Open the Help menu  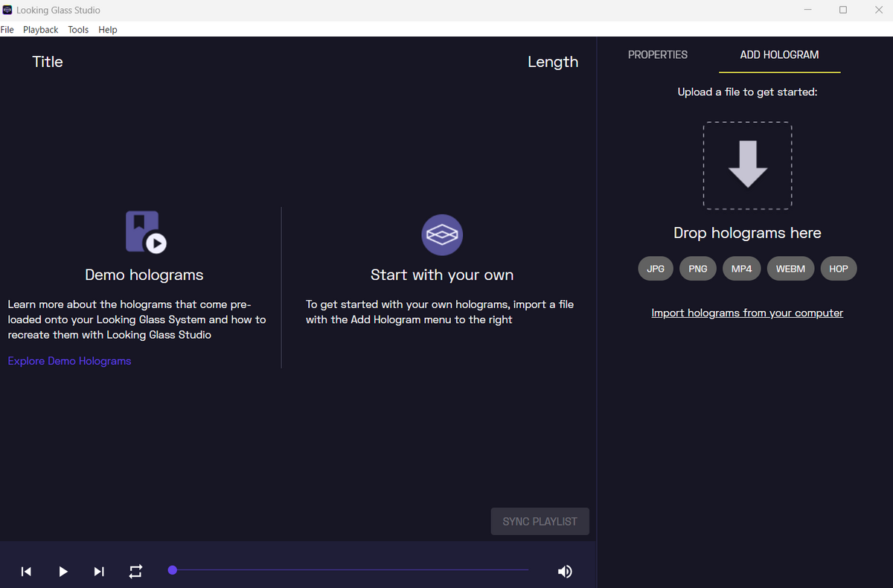click(108, 30)
